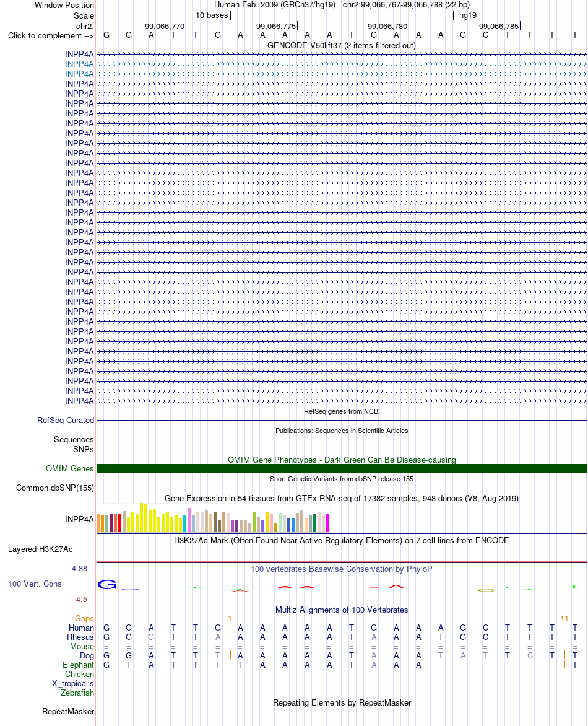Open the OMIM Genes track label

pyautogui.click(x=70, y=468)
